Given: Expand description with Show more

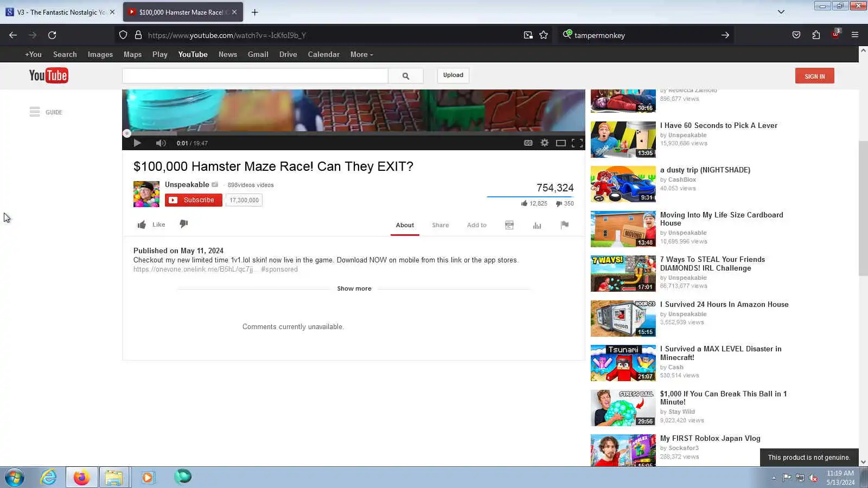Looking at the screenshot, I should [354, 288].
